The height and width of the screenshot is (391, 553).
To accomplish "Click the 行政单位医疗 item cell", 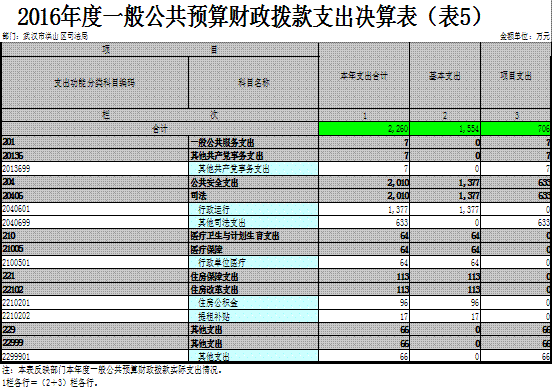I will tap(254, 263).
